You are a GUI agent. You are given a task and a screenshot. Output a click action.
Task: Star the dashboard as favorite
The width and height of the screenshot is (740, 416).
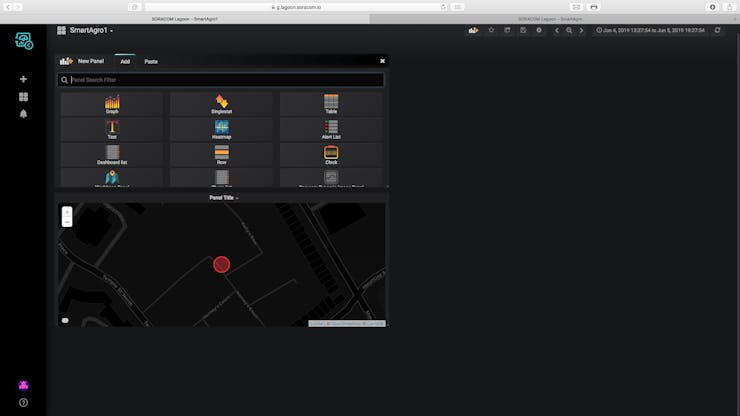pyautogui.click(x=491, y=30)
